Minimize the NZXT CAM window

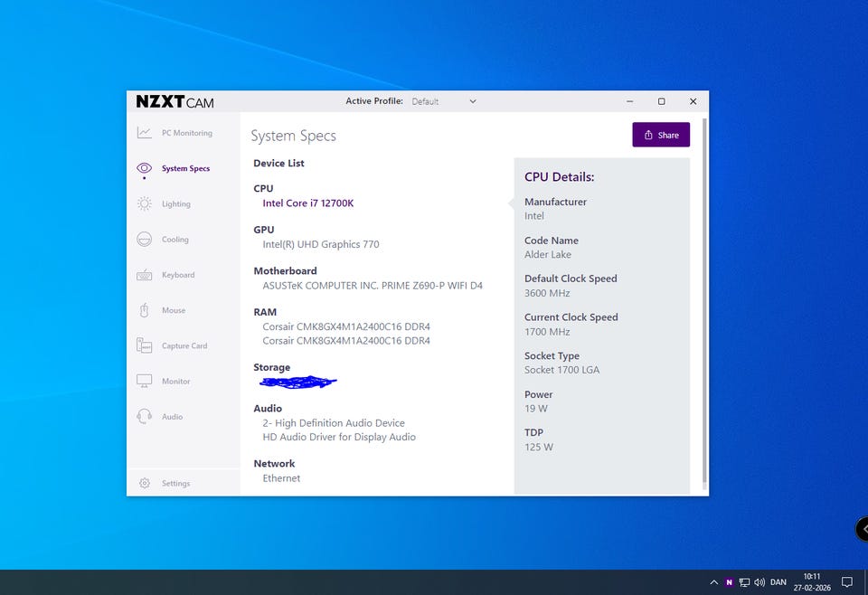point(629,101)
